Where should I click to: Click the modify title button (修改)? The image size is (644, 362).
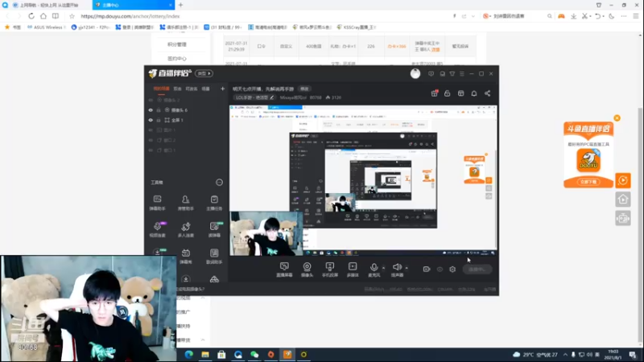click(304, 88)
